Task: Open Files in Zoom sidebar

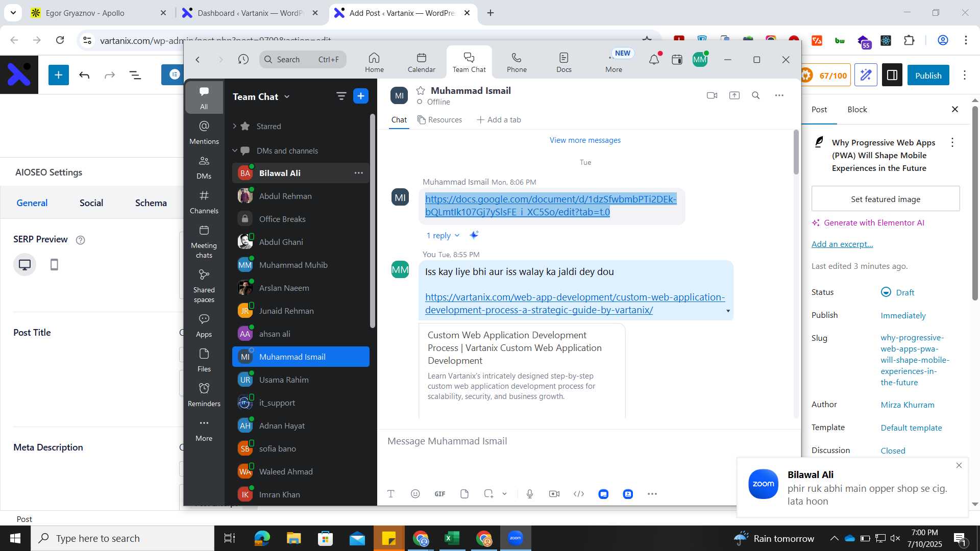Action: pos(204,360)
